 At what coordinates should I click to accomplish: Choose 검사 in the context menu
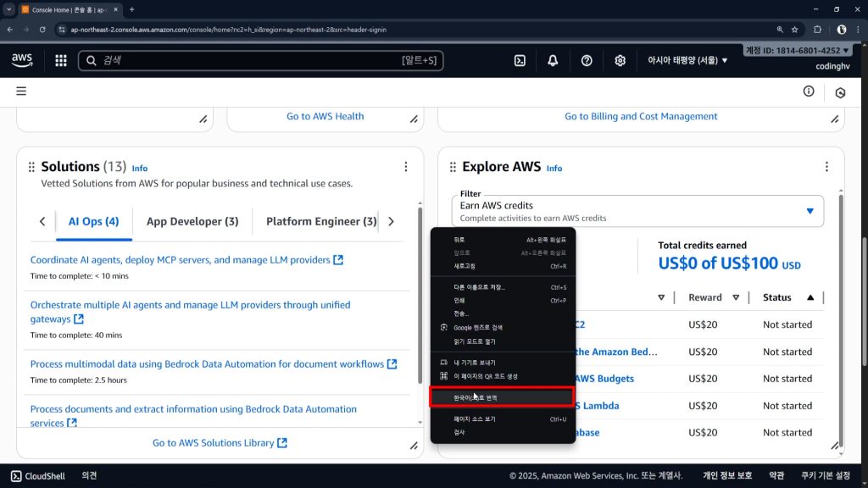coord(503,432)
